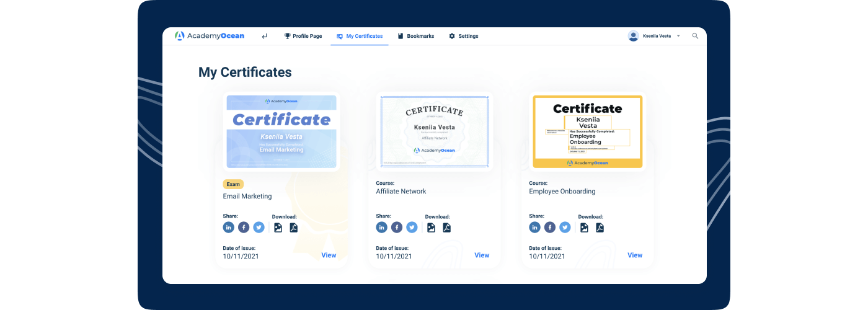This screenshot has height=310, width=868.
Task: Click the Email Marketing title text
Action: pyautogui.click(x=247, y=197)
